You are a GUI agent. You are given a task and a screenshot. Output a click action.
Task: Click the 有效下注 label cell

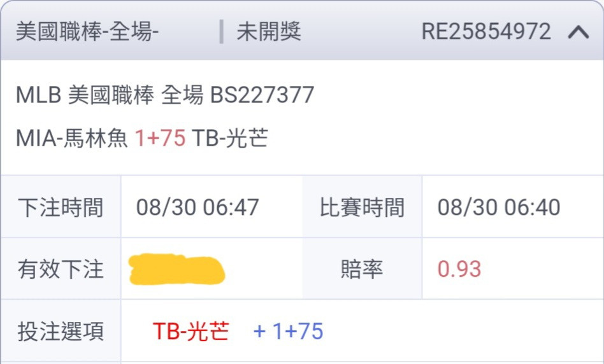tap(61, 269)
